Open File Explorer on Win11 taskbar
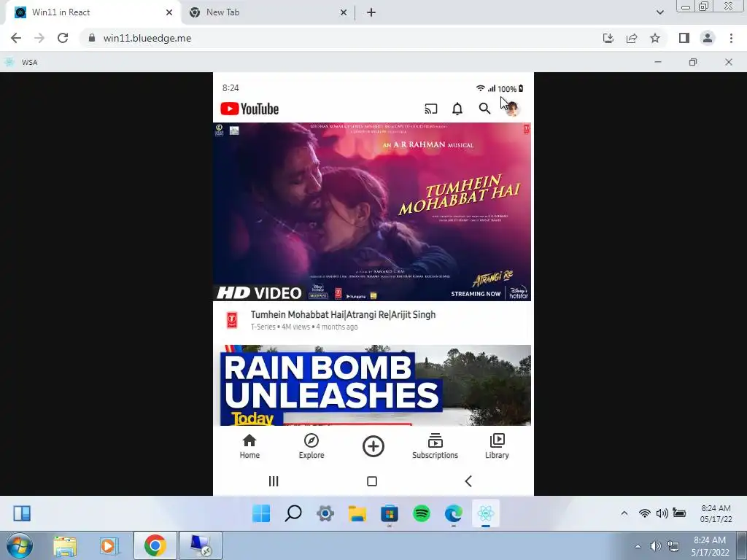747x560 pixels. coord(357,513)
